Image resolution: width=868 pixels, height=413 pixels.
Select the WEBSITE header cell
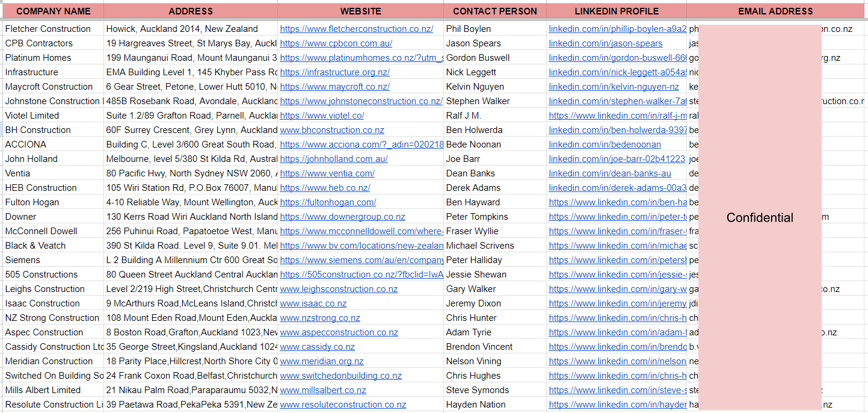click(360, 11)
